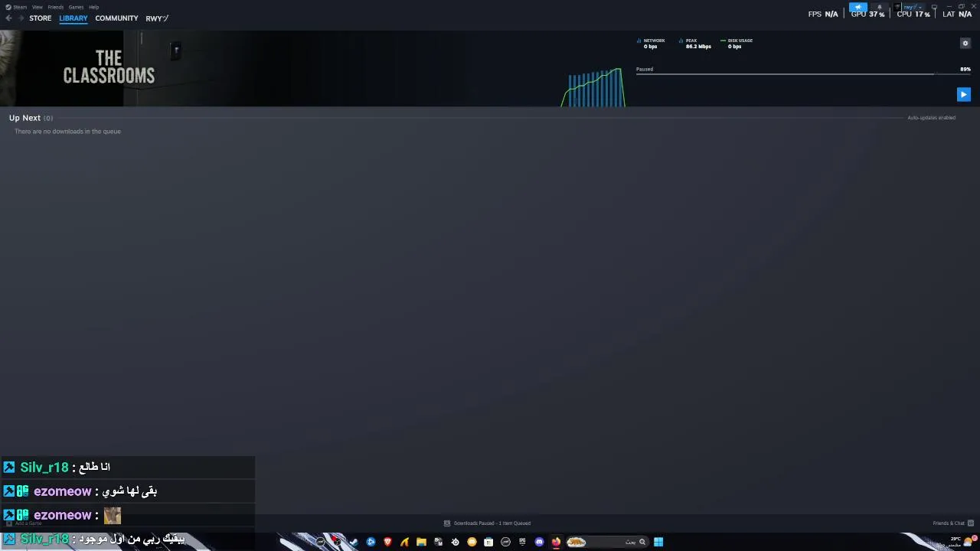Open the RWY profile tab
This screenshot has width=980, height=551.
pyautogui.click(x=157, y=18)
